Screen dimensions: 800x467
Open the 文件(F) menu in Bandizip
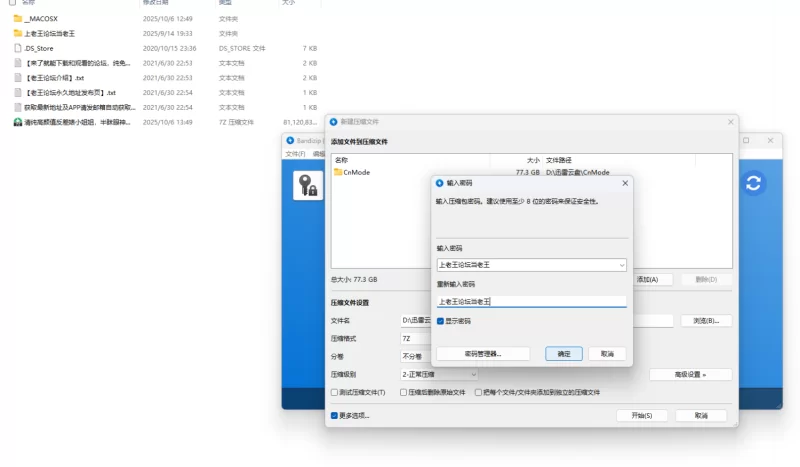(295, 154)
